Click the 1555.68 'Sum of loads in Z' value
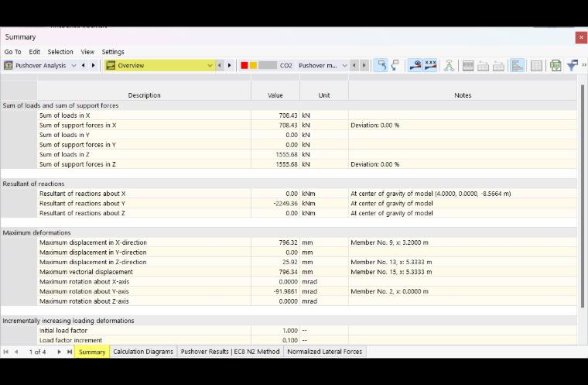The height and width of the screenshot is (385, 588). pos(286,154)
